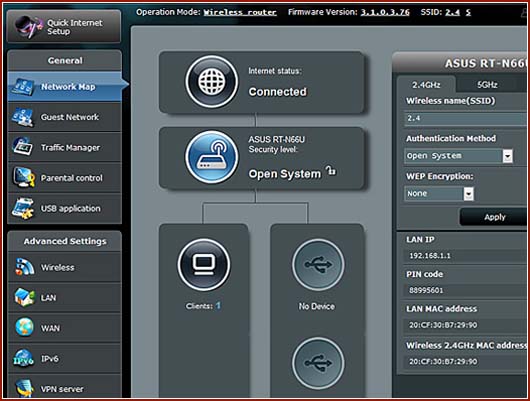Click the Internet status globe icon
The height and width of the screenshot is (401, 530).
pyautogui.click(x=212, y=82)
